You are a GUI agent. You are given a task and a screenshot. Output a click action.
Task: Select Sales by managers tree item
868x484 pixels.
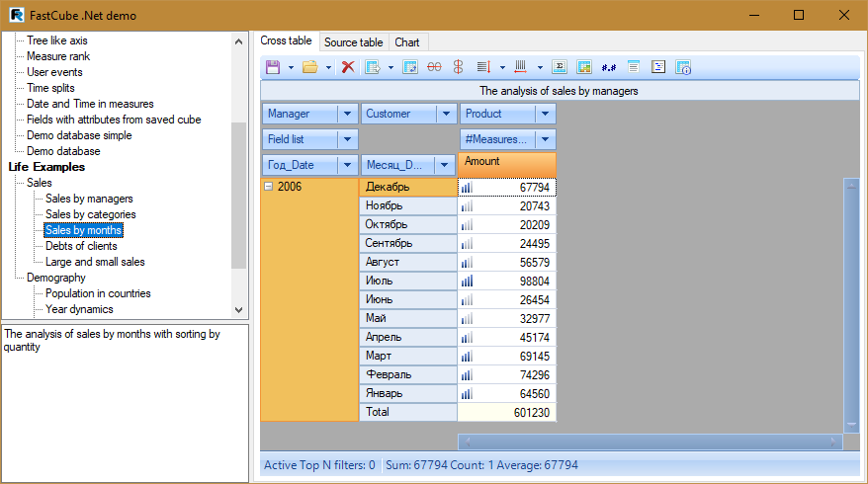(x=89, y=199)
